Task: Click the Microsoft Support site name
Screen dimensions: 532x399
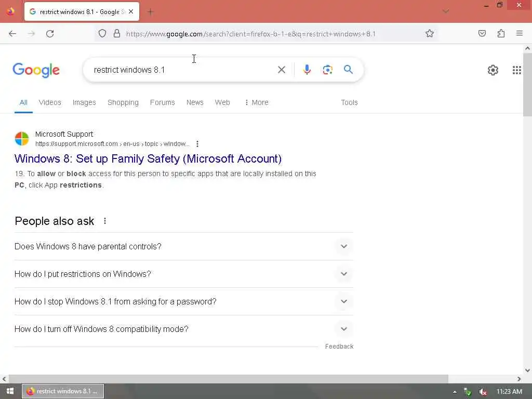Action: (x=64, y=134)
